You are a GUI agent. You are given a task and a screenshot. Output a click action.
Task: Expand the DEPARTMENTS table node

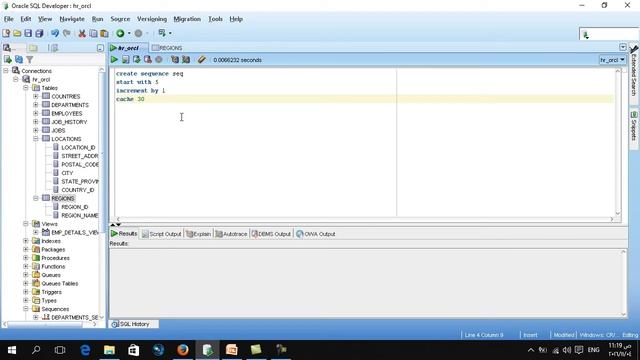[36, 105]
